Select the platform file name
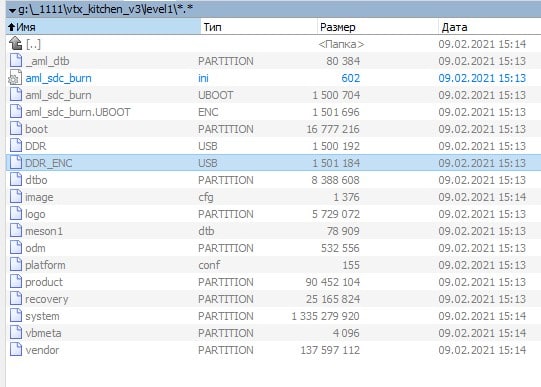Image resolution: width=541 pixels, height=387 pixels. 45,265
